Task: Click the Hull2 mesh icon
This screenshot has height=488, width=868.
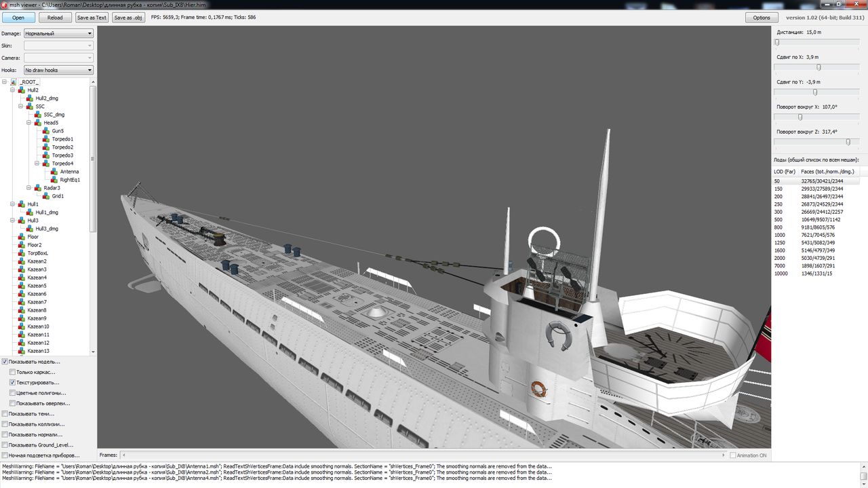Action: [22, 90]
